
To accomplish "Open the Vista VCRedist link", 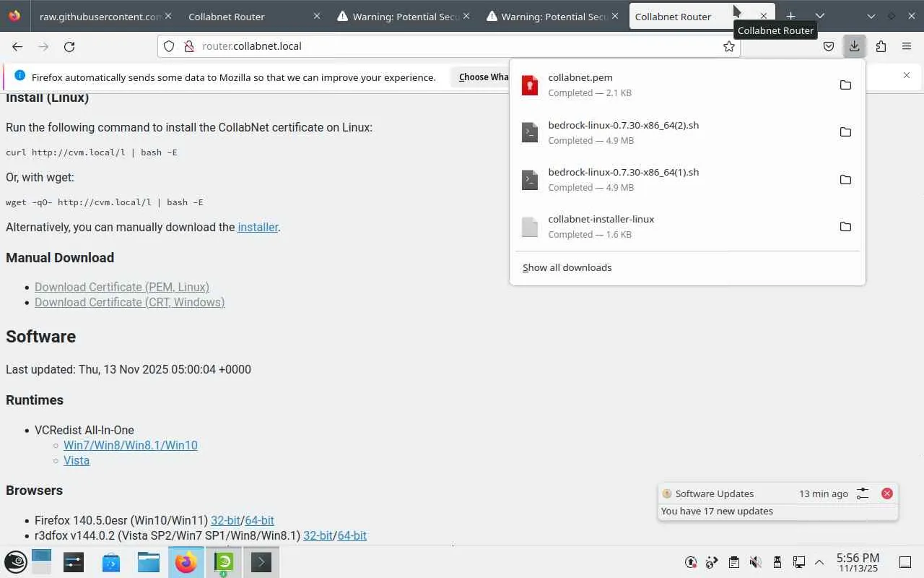I will pyautogui.click(x=77, y=460).
